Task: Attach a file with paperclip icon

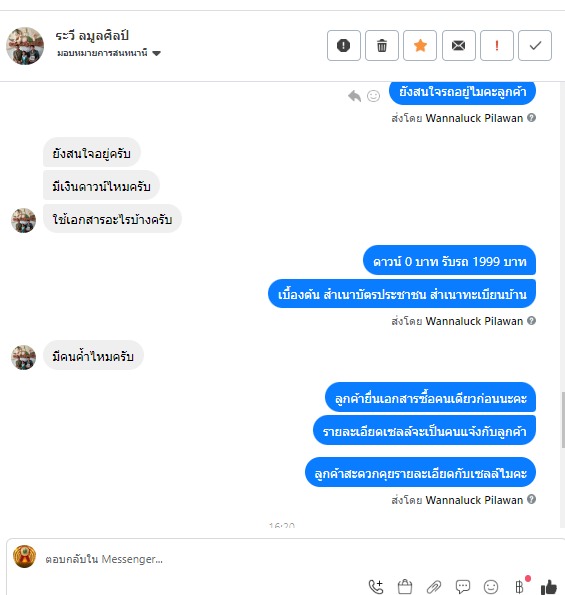Action: coord(434,587)
